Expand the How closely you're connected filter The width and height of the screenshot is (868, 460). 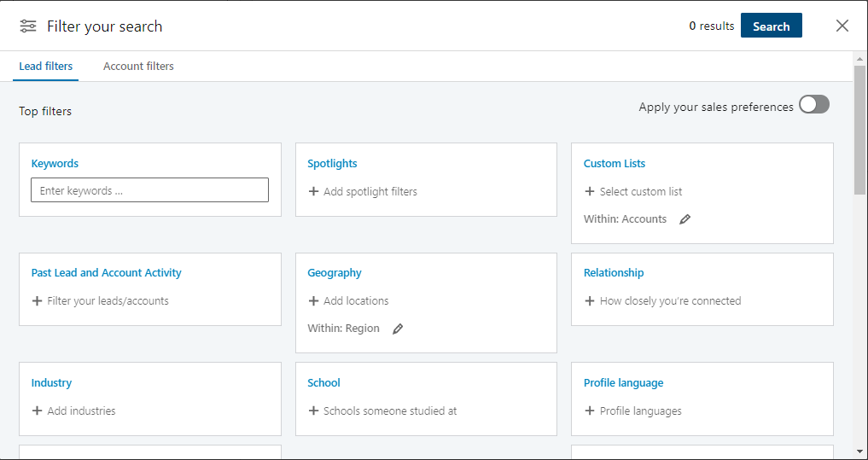pyautogui.click(x=662, y=301)
